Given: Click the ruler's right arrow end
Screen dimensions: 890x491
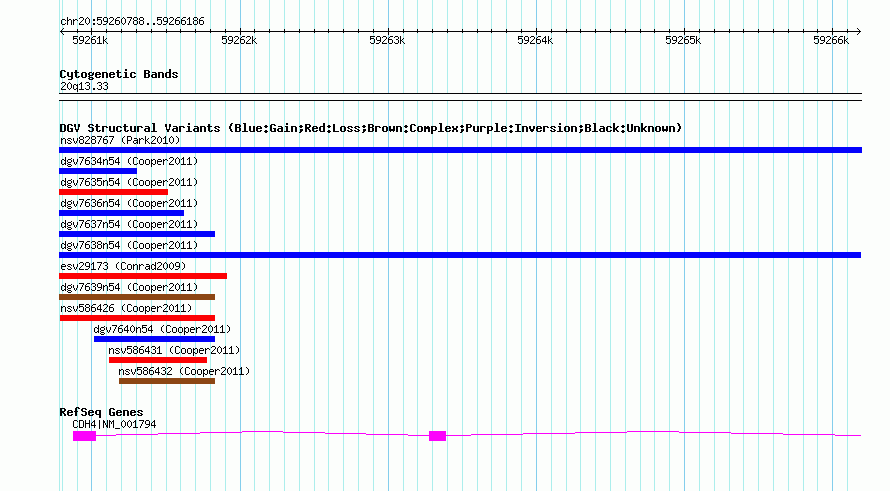Looking at the screenshot, I should (x=858, y=31).
